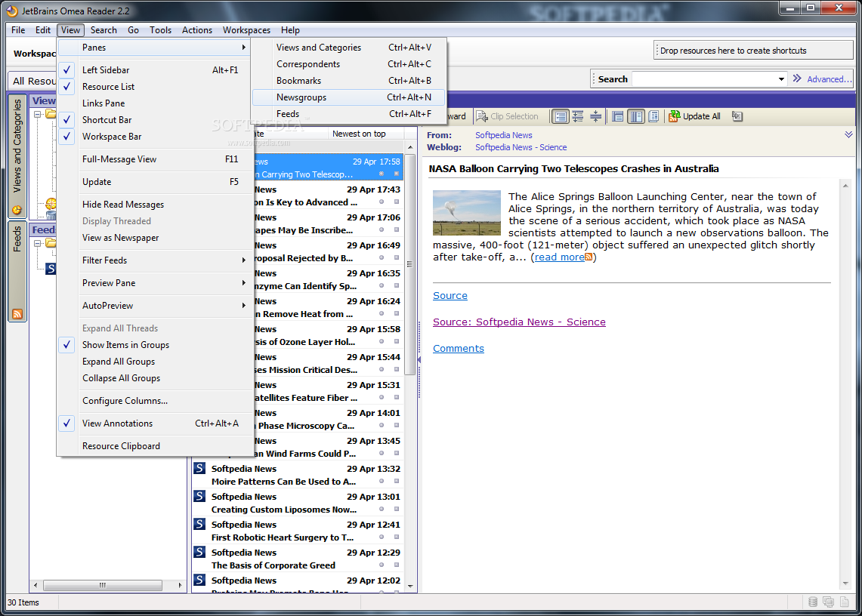Click Softpedia News - Science weblog link
862x616 pixels.
521,147
